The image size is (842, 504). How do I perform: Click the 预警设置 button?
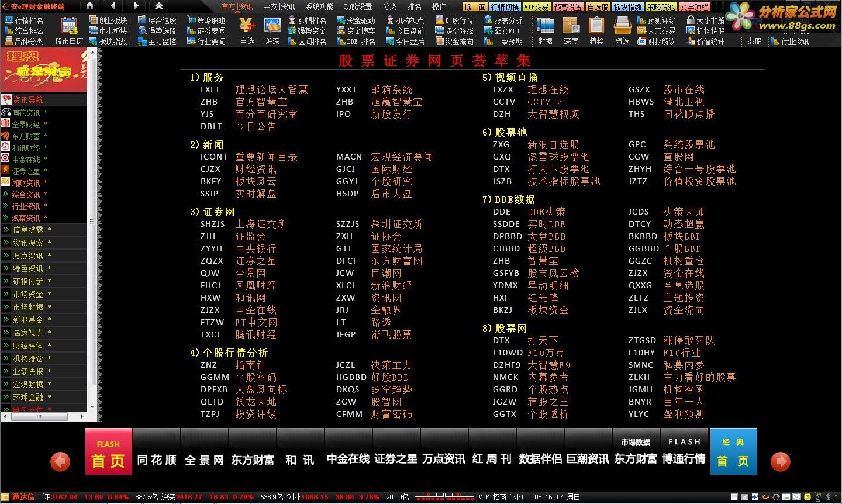tap(568, 7)
